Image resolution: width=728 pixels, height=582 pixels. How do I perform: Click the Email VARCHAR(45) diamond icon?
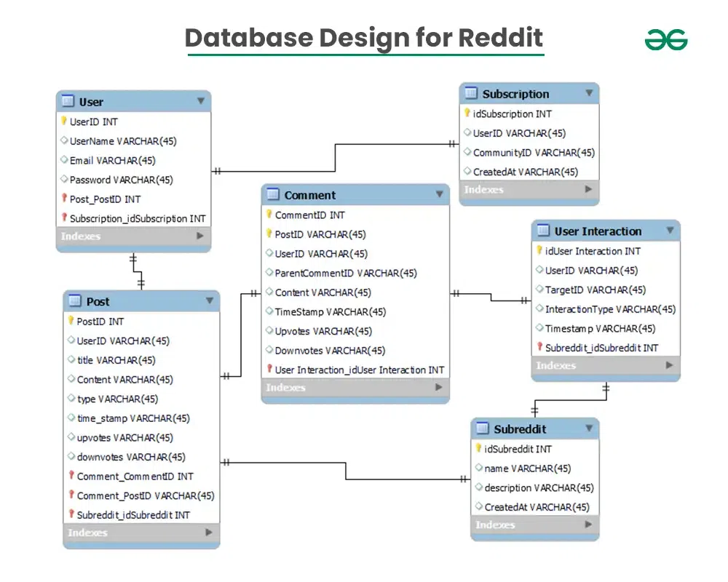click(x=64, y=159)
